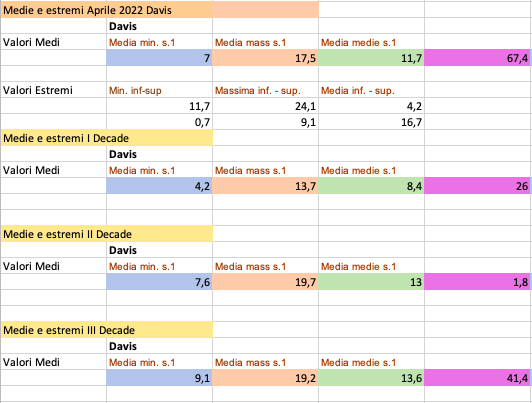Click the 'Min. inf-sup' header cell
Screen dimensions: 532x403
tap(159, 90)
